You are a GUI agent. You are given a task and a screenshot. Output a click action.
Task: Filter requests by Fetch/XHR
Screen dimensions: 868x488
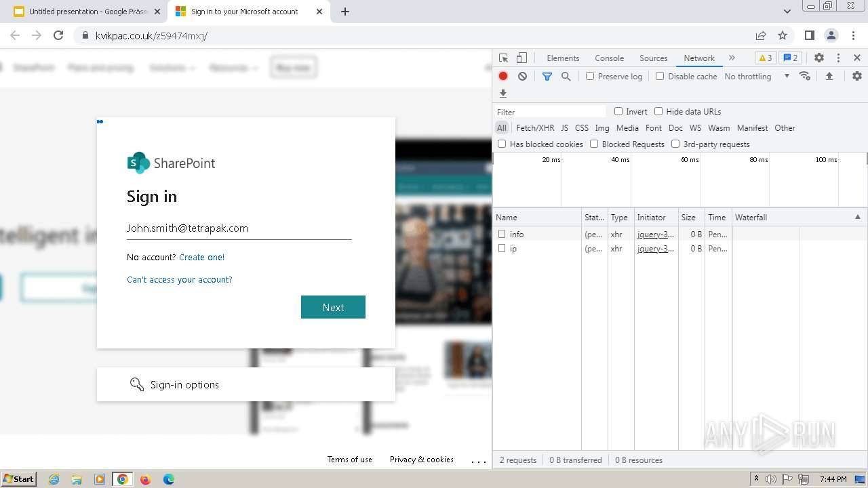535,127
